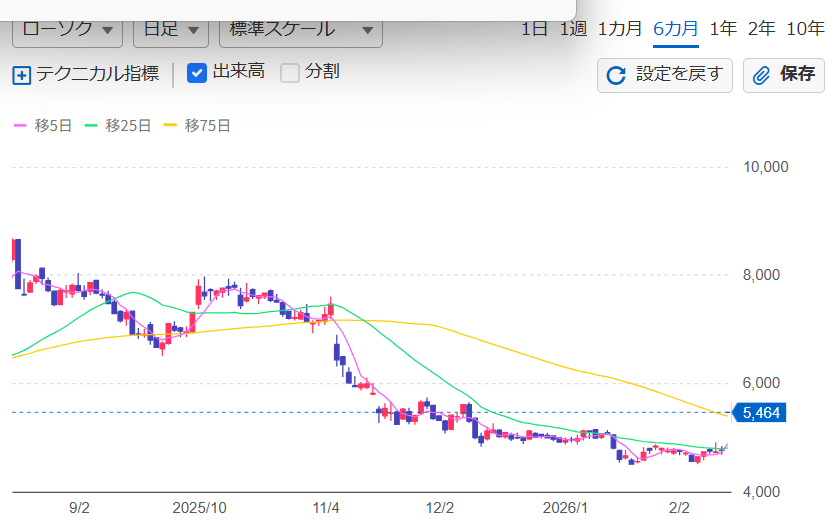Viewport: 840px width, 522px height.
Task: Click the plus icon beside テクニカル指標
Action: click(x=22, y=74)
